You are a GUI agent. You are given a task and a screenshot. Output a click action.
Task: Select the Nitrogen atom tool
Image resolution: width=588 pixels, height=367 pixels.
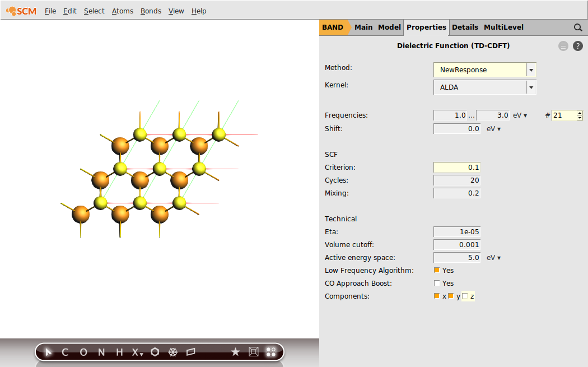pyautogui.click(x=101, y=352)
